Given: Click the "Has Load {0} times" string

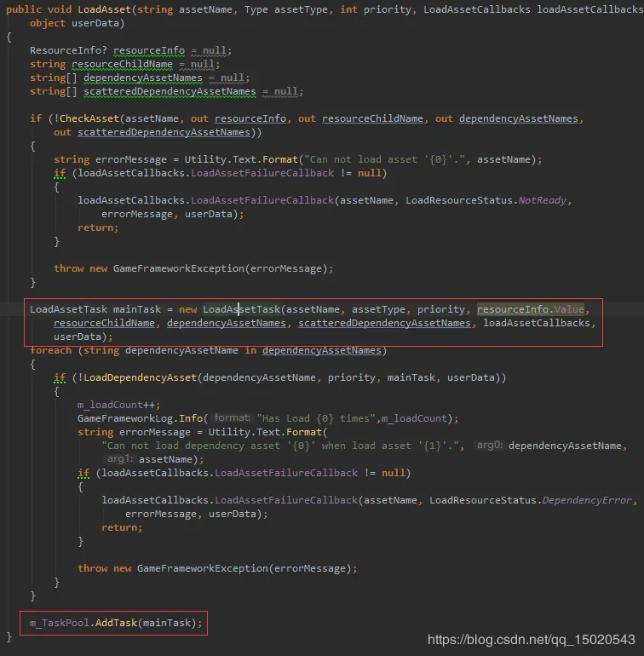Looking at the screenshot, I should (x=316, y=418).
